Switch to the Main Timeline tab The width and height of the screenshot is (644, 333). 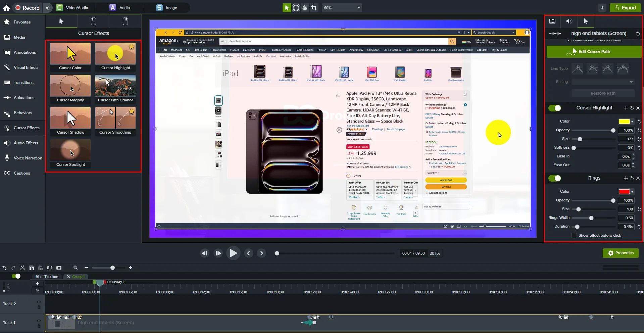(x=47, y=277)
